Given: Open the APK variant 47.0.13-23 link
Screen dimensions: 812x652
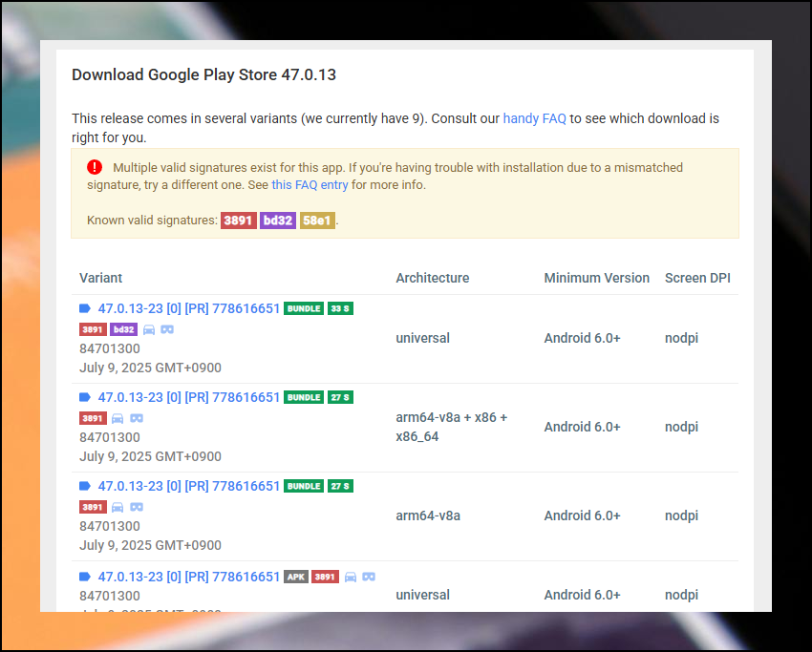Looking at the screenshot, I should click(188, 577).
